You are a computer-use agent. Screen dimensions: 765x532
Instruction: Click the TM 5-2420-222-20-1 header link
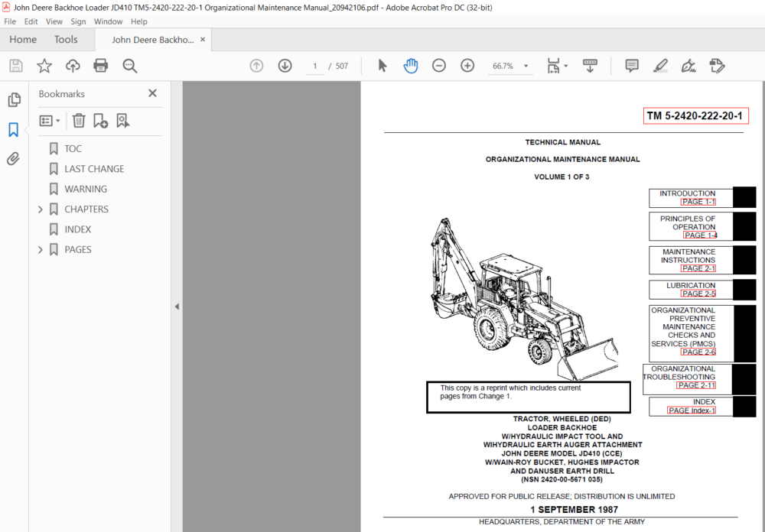click(695, 116)
